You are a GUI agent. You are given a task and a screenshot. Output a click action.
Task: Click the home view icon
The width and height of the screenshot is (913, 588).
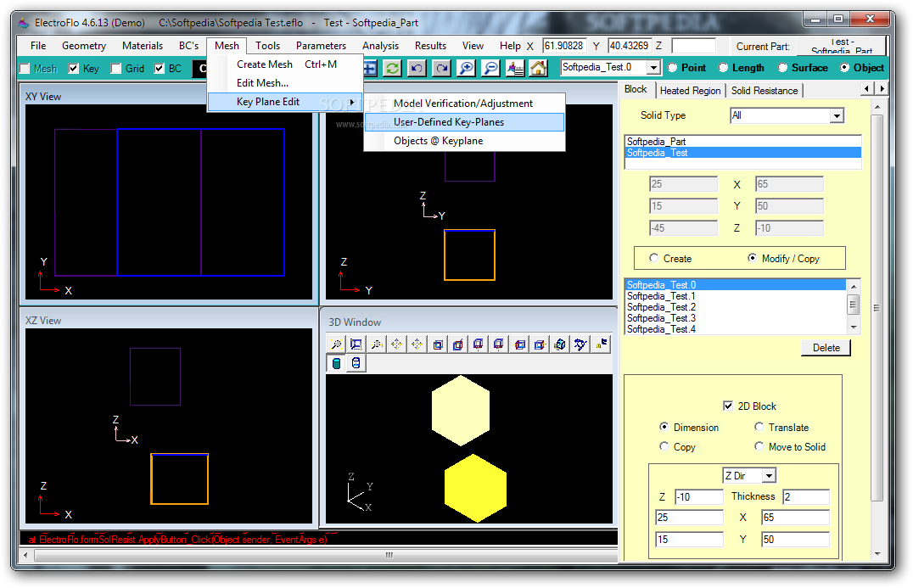(539, 68)
